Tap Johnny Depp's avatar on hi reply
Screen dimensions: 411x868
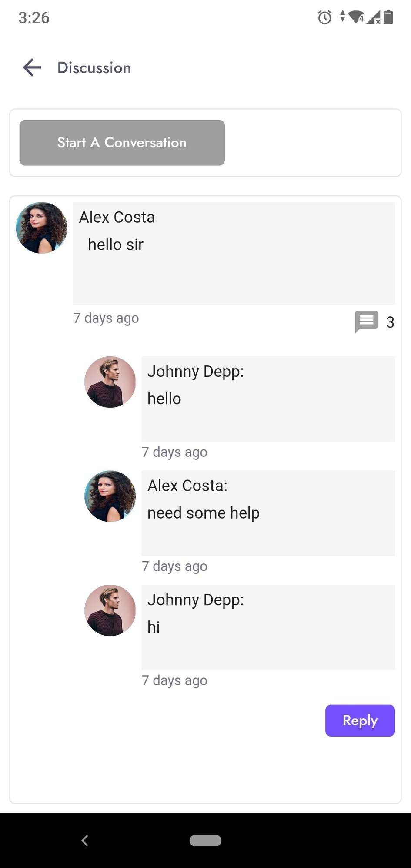110,610
